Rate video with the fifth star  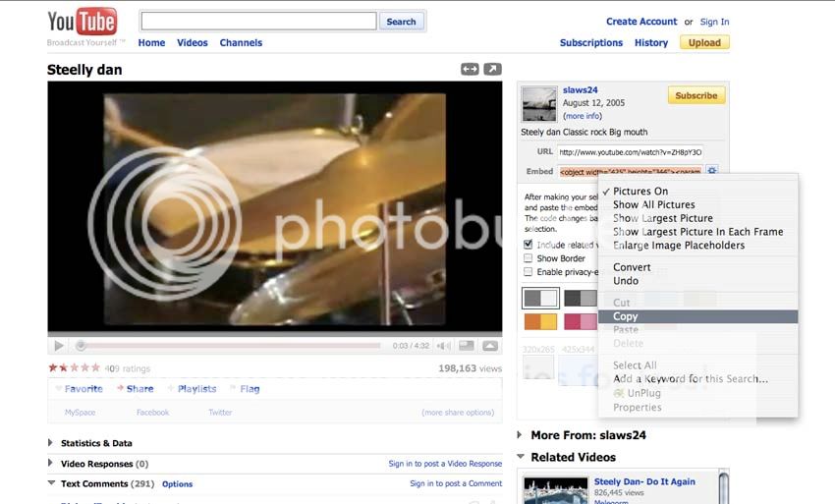coord(96,367)
